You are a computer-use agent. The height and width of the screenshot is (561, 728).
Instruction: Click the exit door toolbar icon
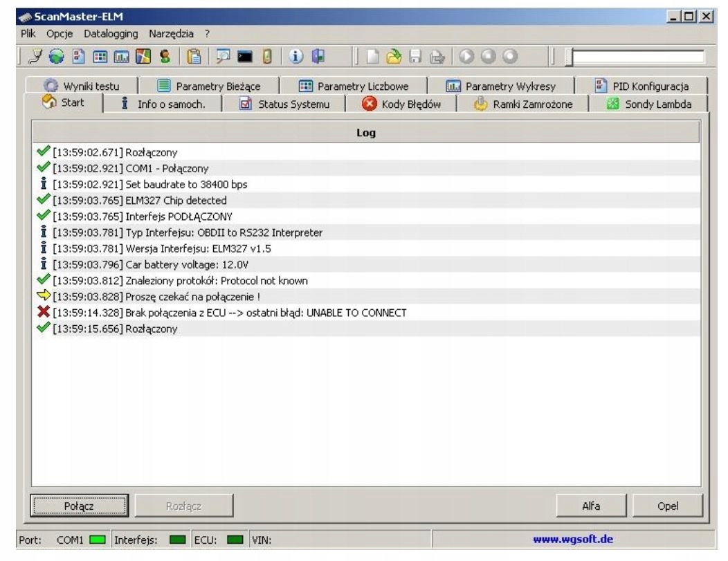[318, 56]
